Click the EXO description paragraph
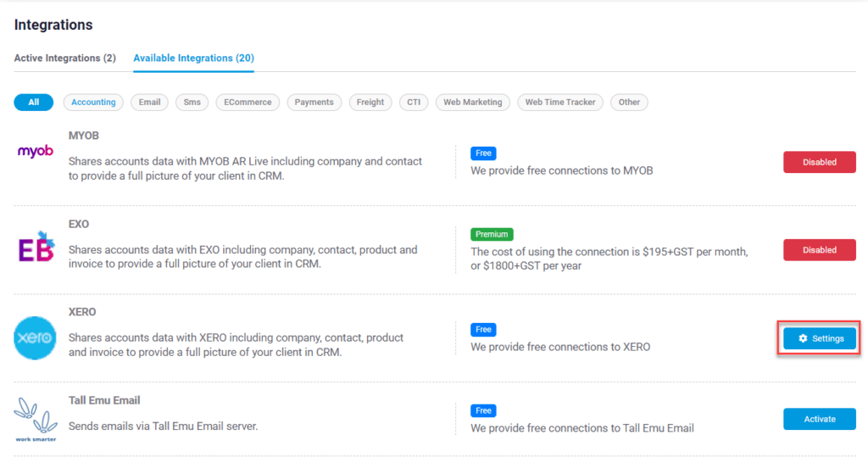The height and width of the screenshot is (457, 868). [243, 256]
